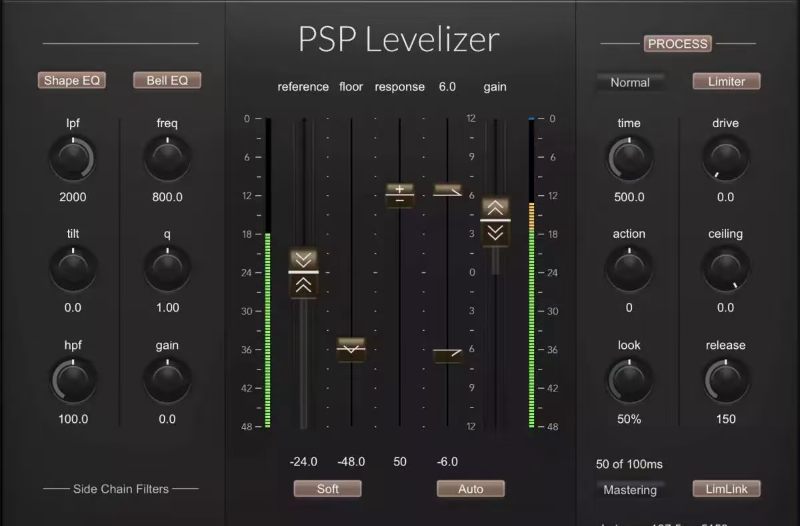800x526 pixels.
Task: Click the hpf knob
Action: pyautogui.click(x=73, y=381)
